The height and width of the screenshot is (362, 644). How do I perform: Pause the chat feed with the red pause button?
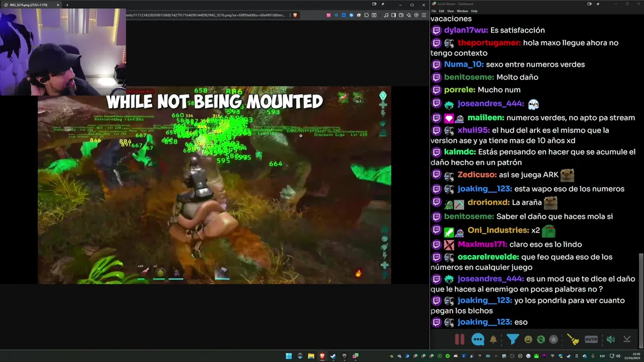(x=459, y=339)
